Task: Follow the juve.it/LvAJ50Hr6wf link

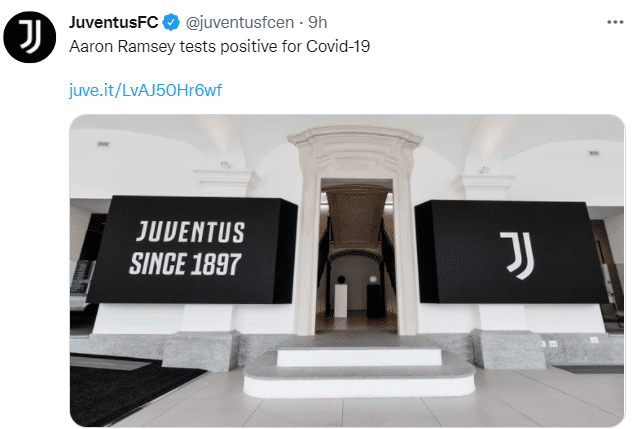Action: coord(145,90)
